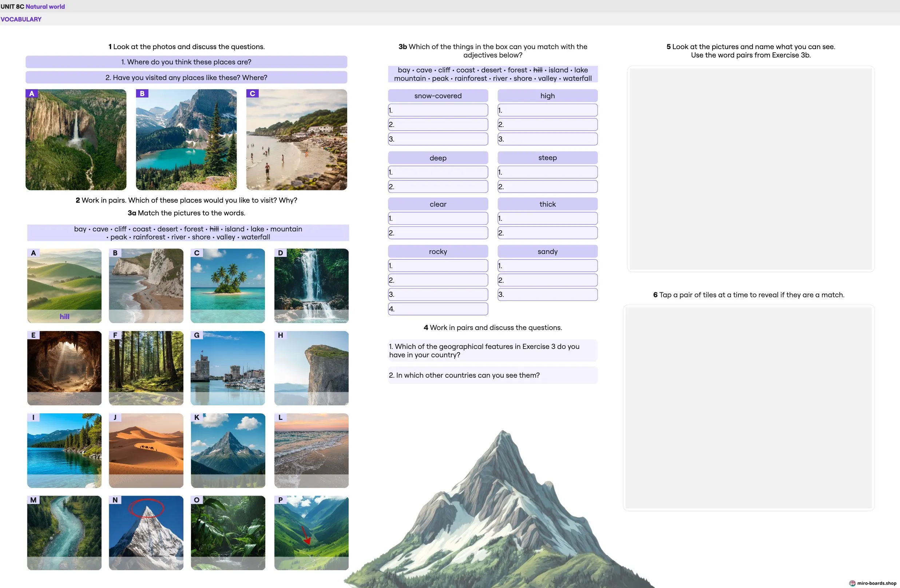Select answer field 1 under clear

438,218
